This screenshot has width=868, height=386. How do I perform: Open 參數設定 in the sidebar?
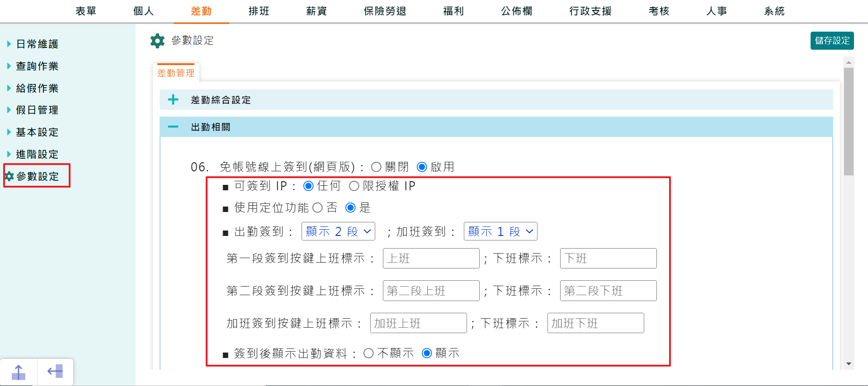(x=37, y=176)
